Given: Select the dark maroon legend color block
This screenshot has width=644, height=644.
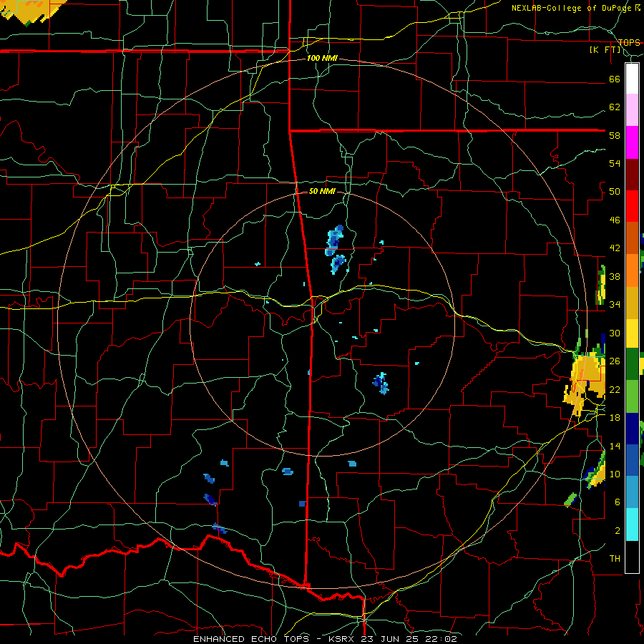Looking at the screenshot, I should coord(632,174).
